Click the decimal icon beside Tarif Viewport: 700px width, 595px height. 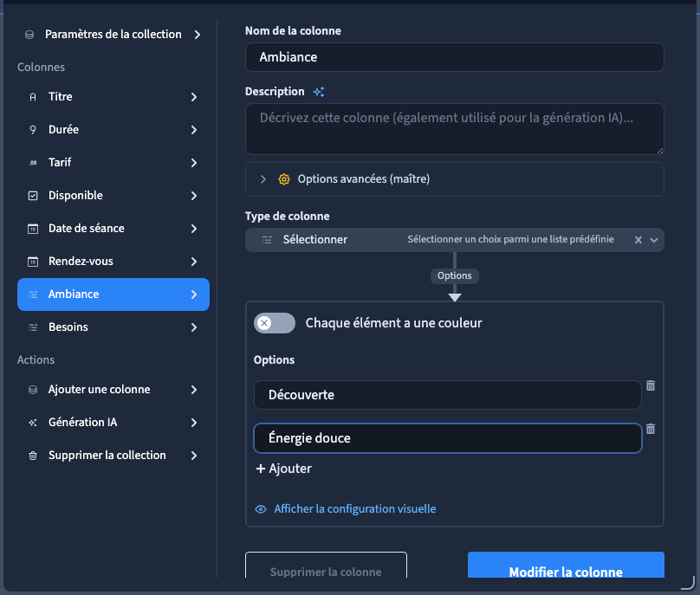click(x=33, y=163)
